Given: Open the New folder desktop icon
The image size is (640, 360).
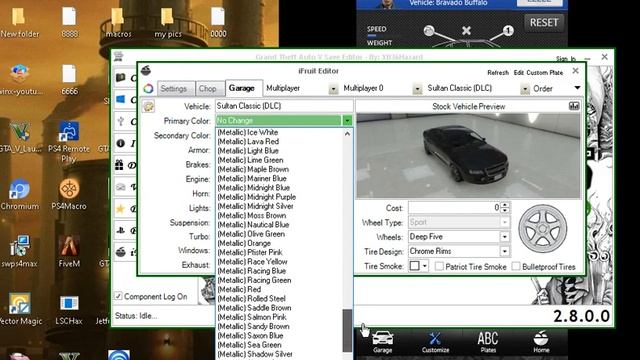Looking at the screenshot, I should (19, 23).
